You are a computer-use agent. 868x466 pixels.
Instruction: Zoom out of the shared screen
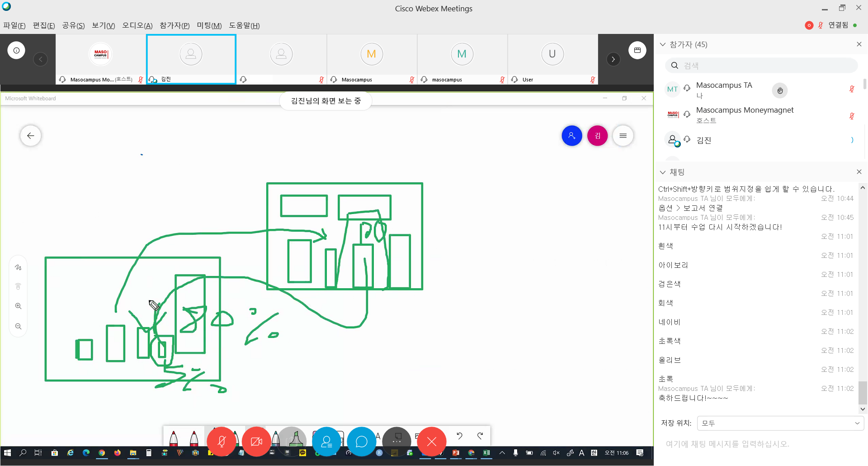(18, 326)
